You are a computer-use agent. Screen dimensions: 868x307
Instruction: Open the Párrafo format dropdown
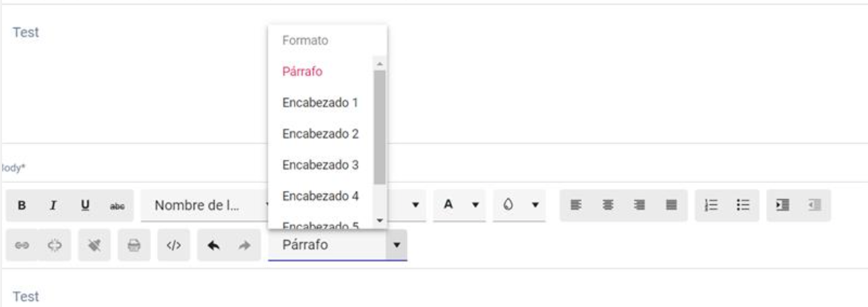396,244
